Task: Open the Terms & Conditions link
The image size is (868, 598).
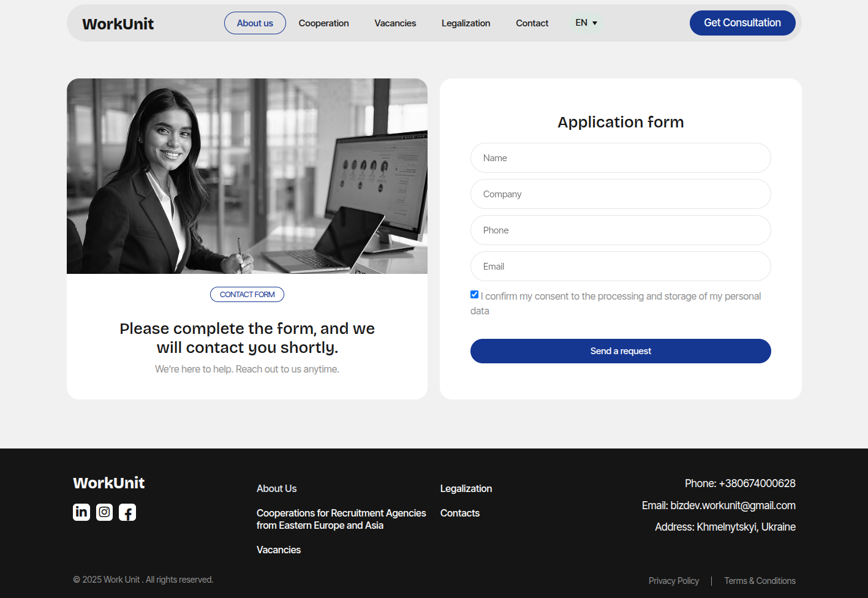Action: 760,581
